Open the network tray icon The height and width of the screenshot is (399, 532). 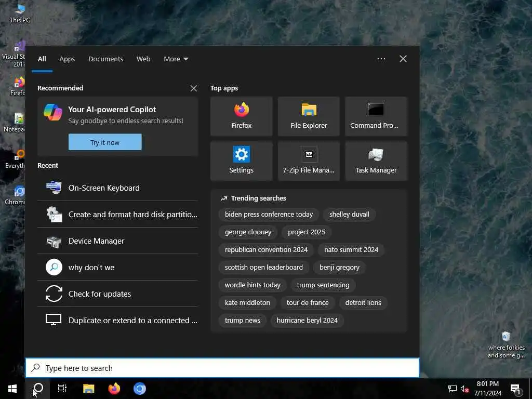pyautogui.click(x=453, y=389)
